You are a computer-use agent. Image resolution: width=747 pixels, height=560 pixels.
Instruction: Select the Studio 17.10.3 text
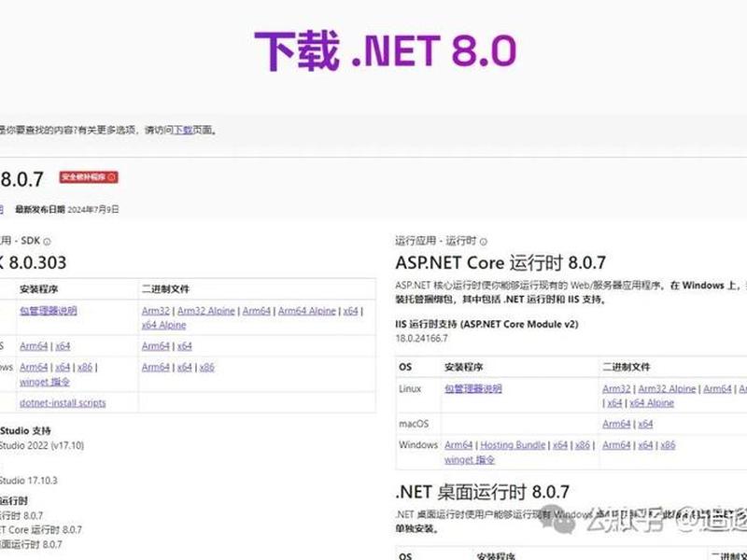[29, 481]
